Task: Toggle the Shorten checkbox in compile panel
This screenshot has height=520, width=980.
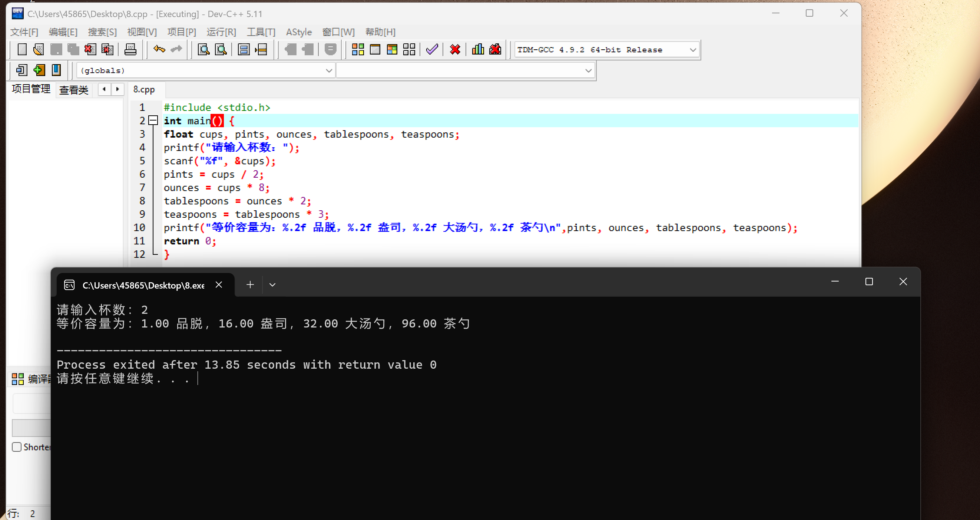Action: pyautogui.click(x=17, y=447)
